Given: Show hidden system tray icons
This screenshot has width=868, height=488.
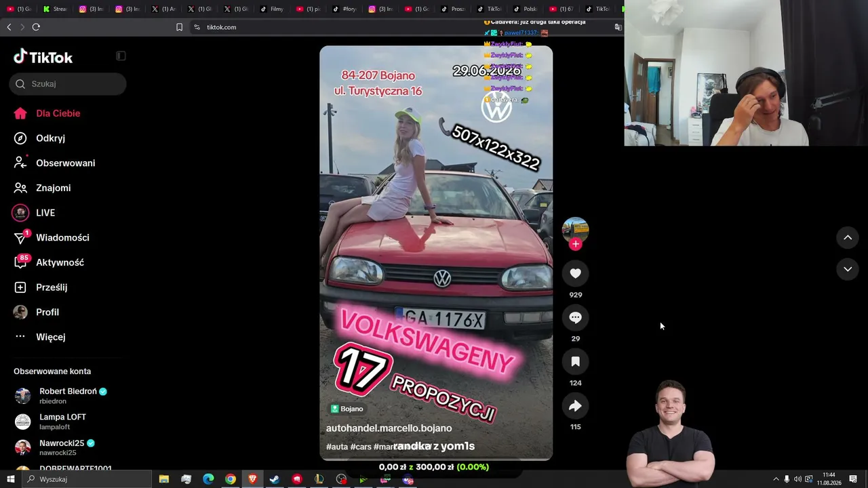Looking at the screenshot, I should 776,479.
